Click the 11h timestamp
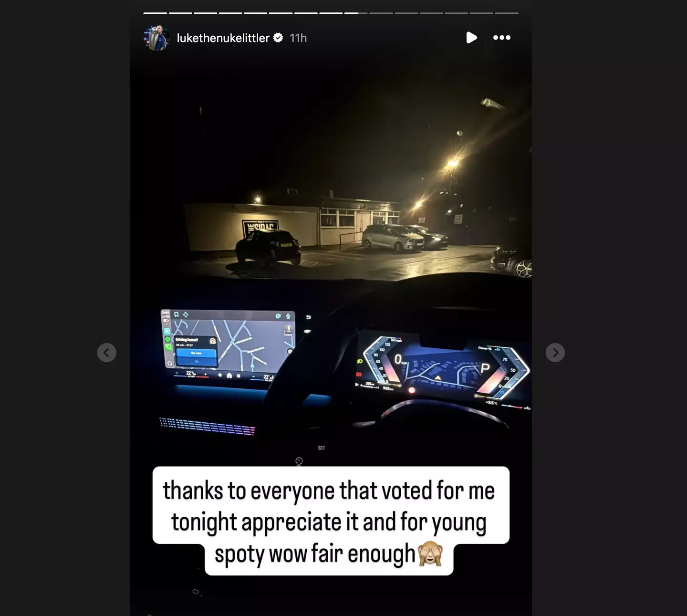The image size is (687, 616). coord(298,38)
